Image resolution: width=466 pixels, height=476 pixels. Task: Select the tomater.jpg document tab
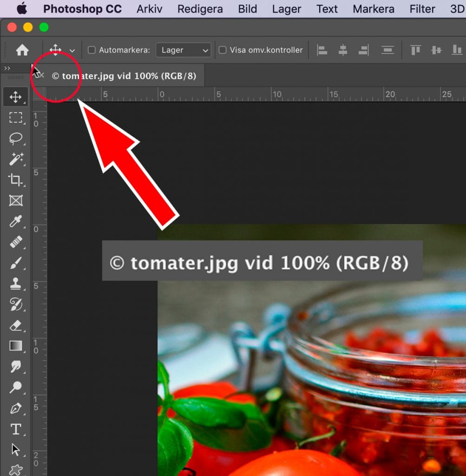[124, 76]
